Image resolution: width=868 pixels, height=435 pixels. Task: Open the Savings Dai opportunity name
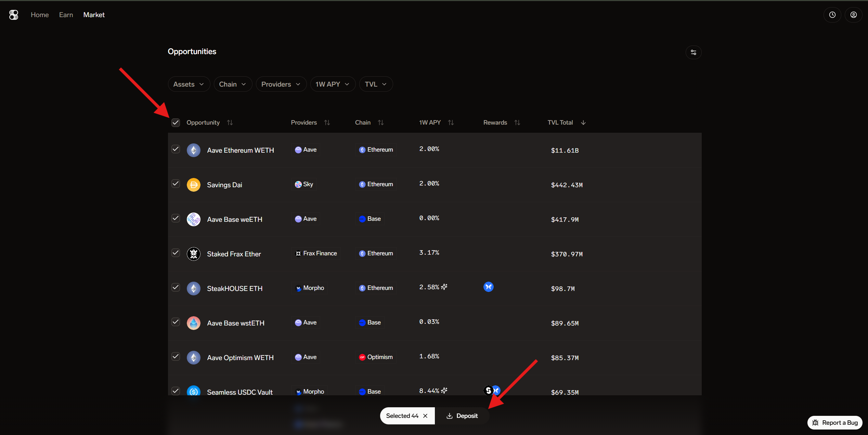tap(224, 185)
